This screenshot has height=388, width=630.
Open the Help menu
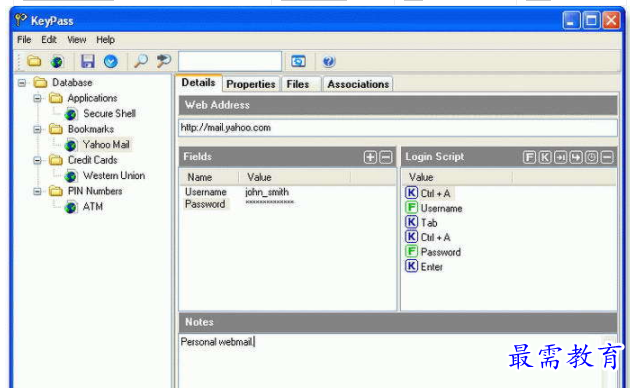click(105, 40)
